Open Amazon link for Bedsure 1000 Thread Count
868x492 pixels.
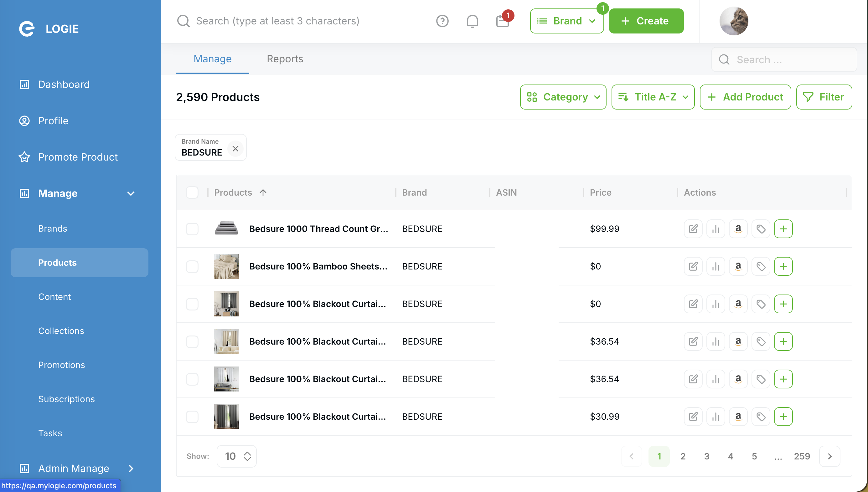[x=738, y=229]
